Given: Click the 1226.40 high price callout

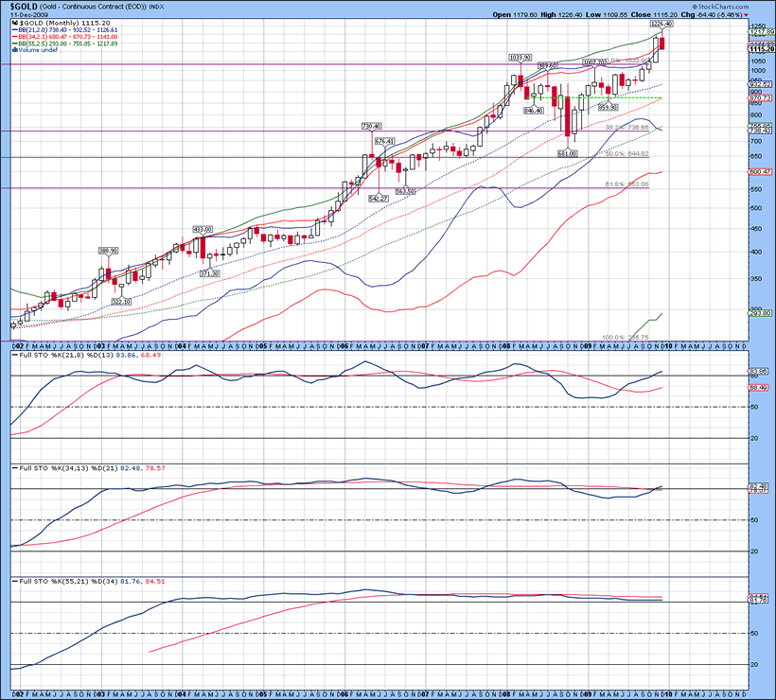Looking at the screenshot, I should [661, 24].
